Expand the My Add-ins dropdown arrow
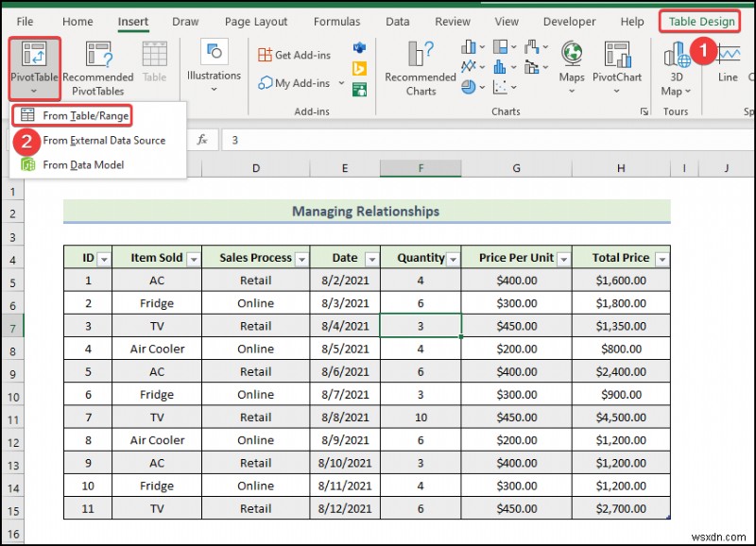This screenshot has width=756, height=546. pos(341,83)
